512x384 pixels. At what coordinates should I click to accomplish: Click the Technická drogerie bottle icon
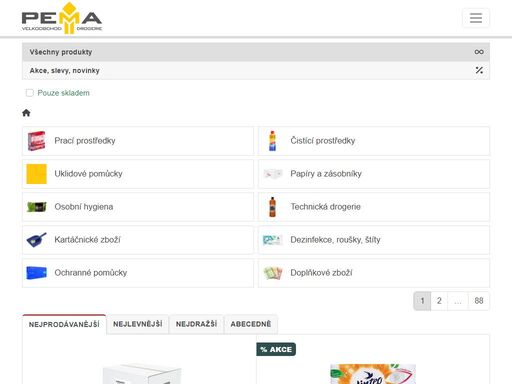[272, 207]
